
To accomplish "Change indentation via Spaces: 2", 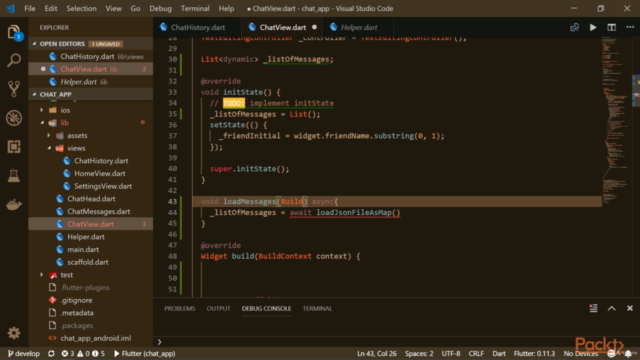I will pos(419,353).
